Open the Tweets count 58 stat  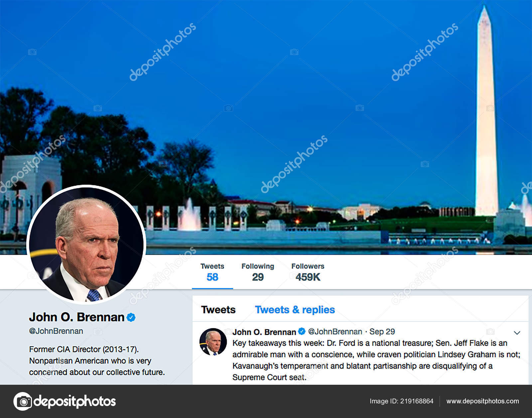point(212,272)
